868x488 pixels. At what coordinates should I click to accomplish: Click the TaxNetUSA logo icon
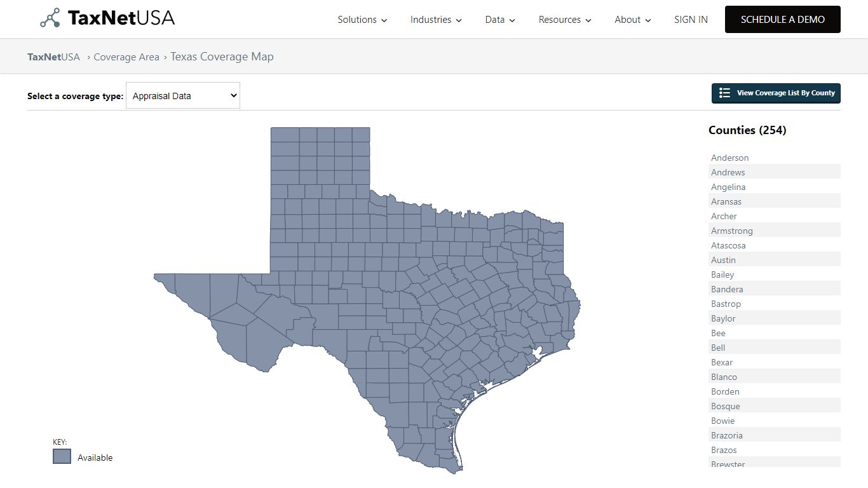pyautogui.click(x=50, y=18)
